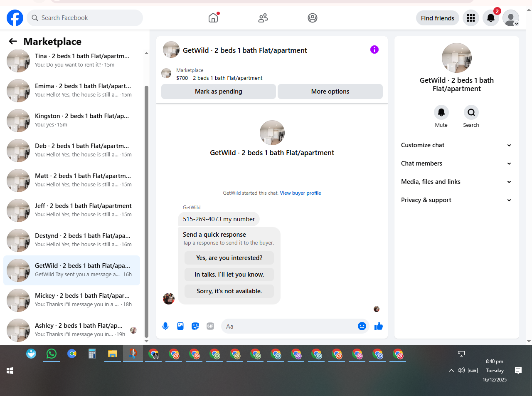Choose a GIF to send
This screenshot has height=396, width=532.
point(210,326)
